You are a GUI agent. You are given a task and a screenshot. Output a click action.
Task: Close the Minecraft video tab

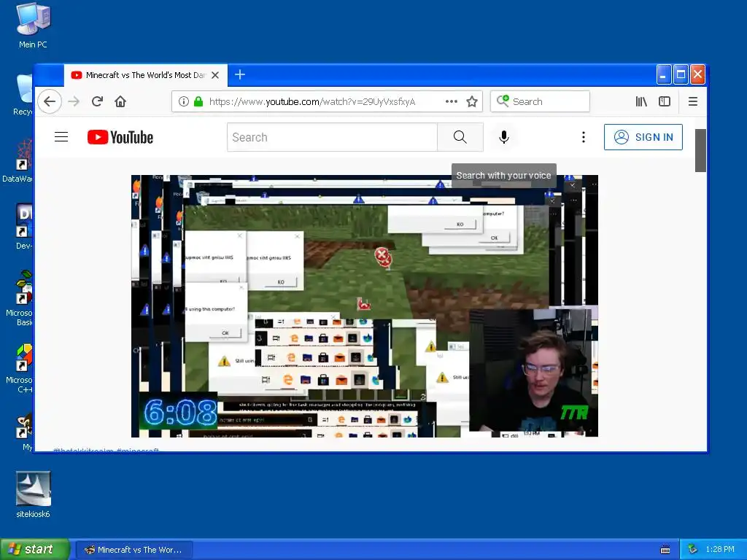(x=215, y=75)
